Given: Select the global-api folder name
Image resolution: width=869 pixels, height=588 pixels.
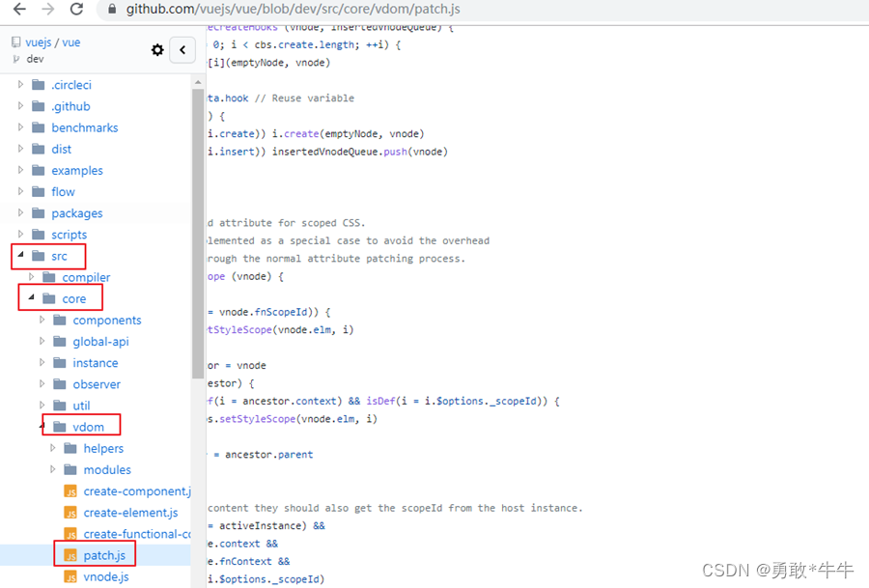Looking at the screenshot, I should click(100, 342).
